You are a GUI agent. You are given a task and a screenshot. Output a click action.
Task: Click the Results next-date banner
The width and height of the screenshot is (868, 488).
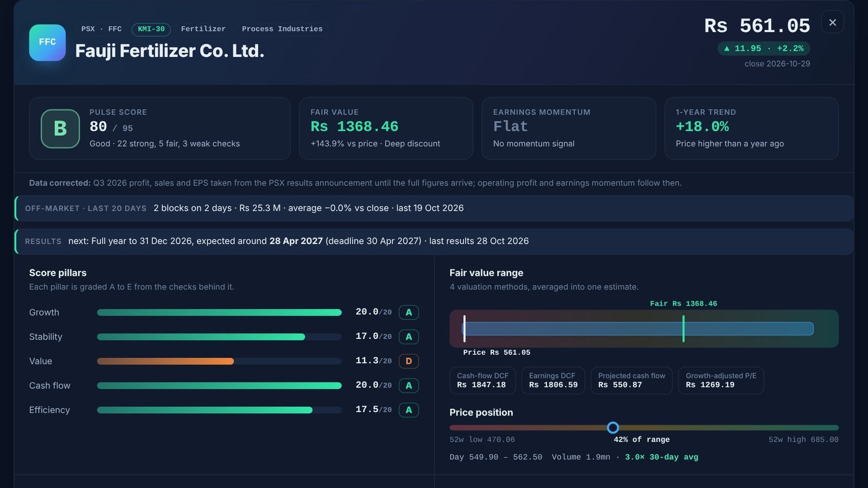click(434, 241)
